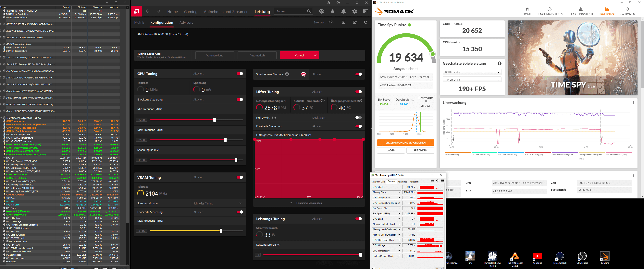Image resolution: width=644 pixels, height=269 pixels.
Task: Click info icon next to Geschätzte Spieleleistung
Action: [499, 64]
